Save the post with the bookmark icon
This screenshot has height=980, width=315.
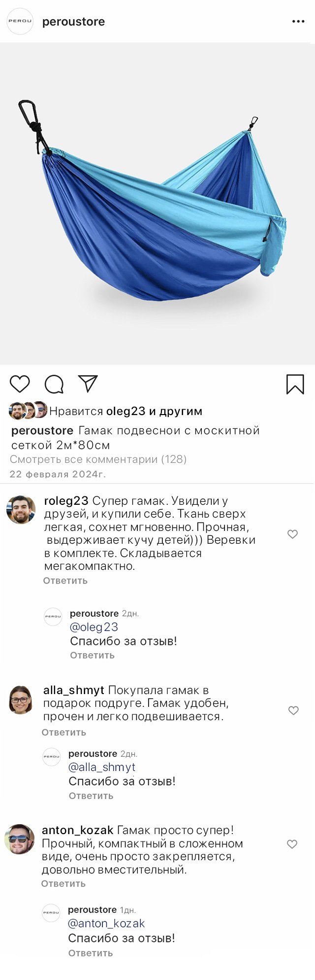(295, 385)
